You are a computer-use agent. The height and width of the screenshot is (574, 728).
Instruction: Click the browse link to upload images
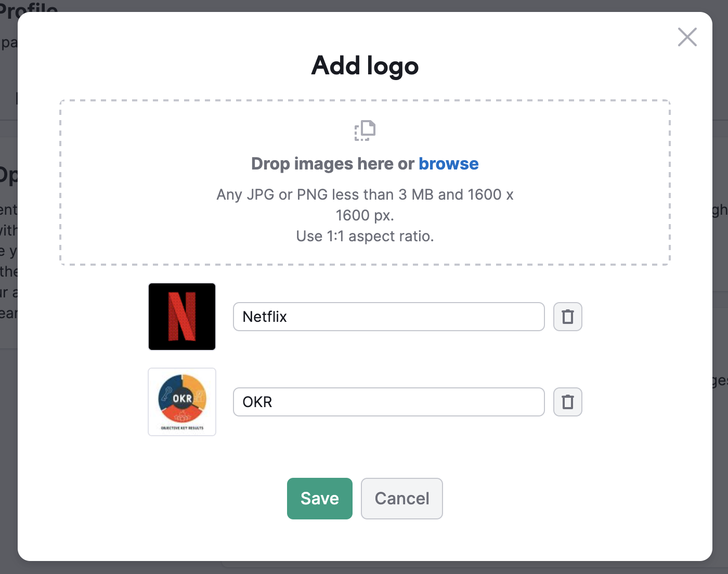pyautogui.click(x=448, y=163)
